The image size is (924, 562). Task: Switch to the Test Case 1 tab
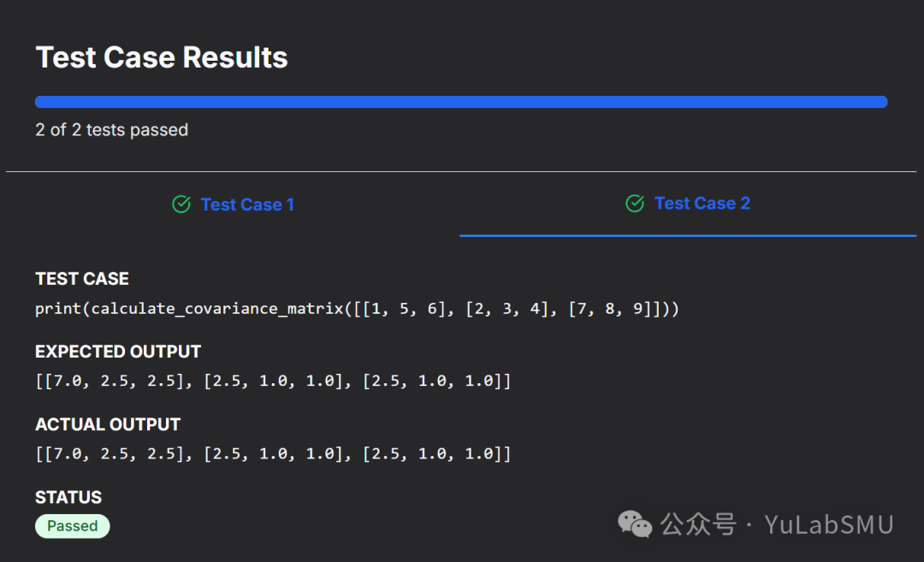[246, 204]
